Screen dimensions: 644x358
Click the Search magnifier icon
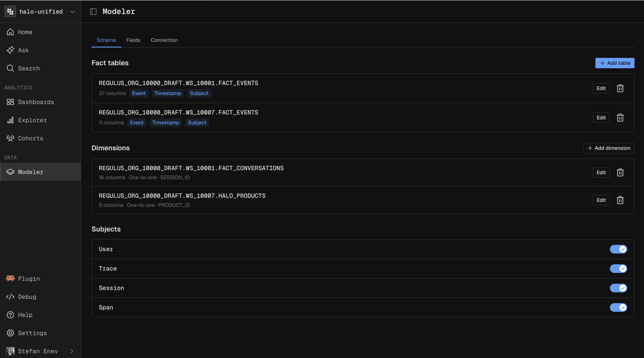[10, 68]
